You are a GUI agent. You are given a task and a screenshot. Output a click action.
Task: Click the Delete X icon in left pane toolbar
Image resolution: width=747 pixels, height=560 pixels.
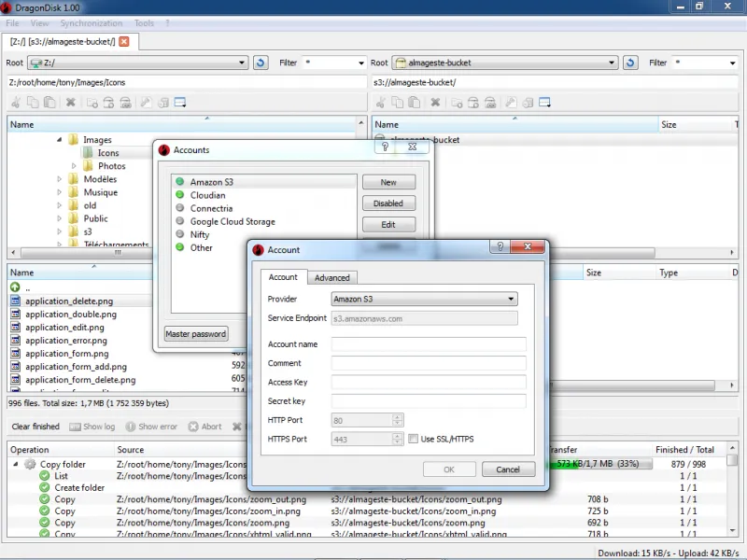pos(71,103)
